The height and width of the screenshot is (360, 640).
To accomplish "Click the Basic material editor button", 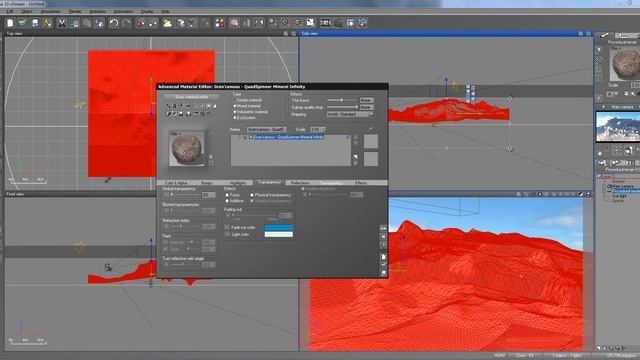I will click(191, 97).
